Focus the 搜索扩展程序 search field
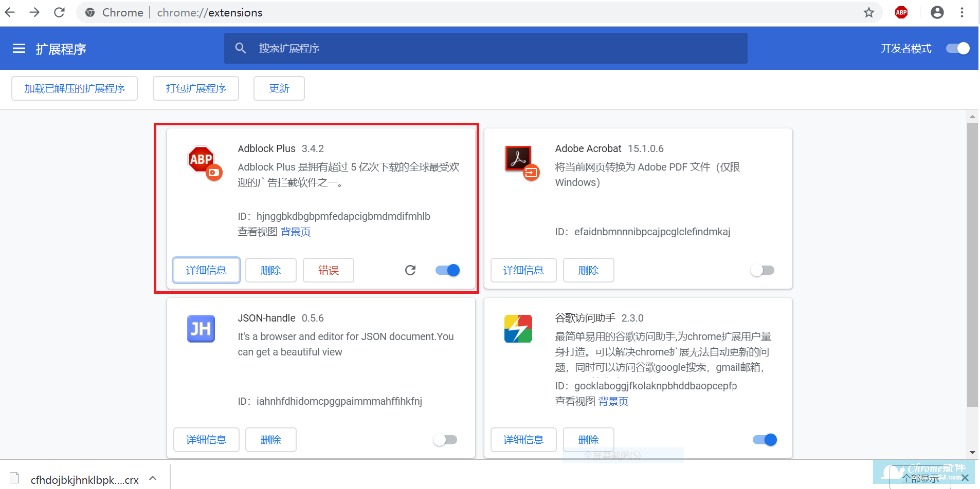The image size is (980, 489). 486,48
